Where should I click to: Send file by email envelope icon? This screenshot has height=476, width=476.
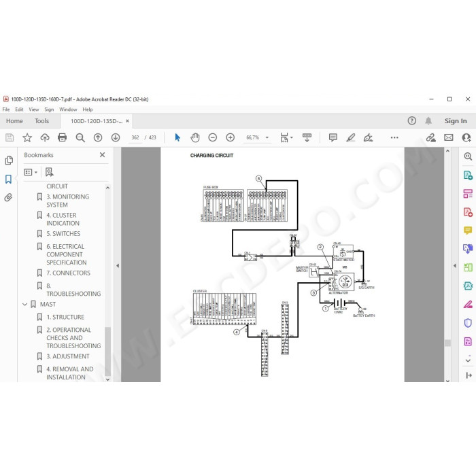coord(448,137)
